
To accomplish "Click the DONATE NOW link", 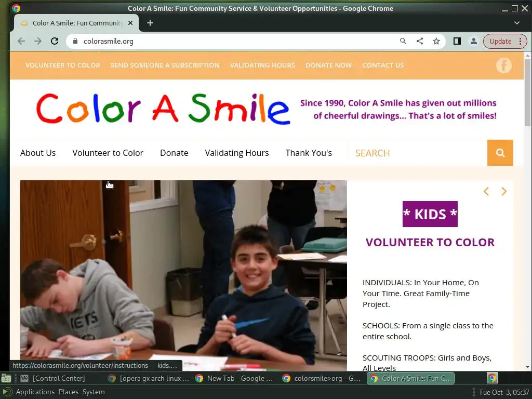I will (328, 65).
